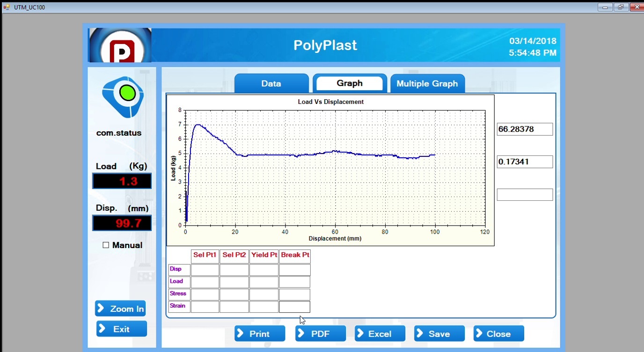The width and height of the screenshot is (644, 352).
Task: Click the Break Pt Strain cell
Action: click(294, 307)
